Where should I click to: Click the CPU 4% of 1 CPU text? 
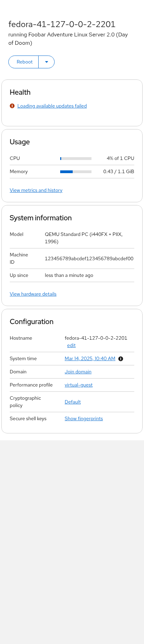(120, 158)
